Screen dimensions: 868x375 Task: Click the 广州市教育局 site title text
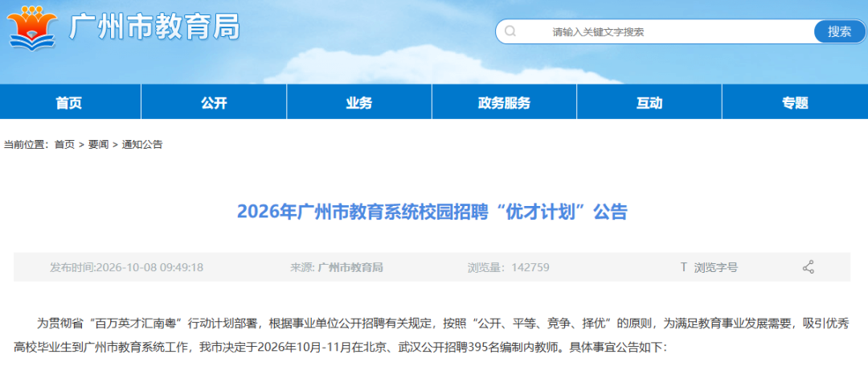coord(154,26)
